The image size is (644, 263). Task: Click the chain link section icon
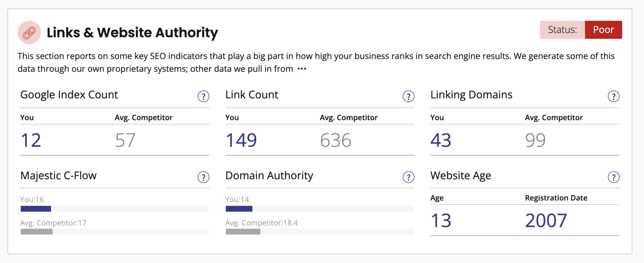(x=29, y=33)
